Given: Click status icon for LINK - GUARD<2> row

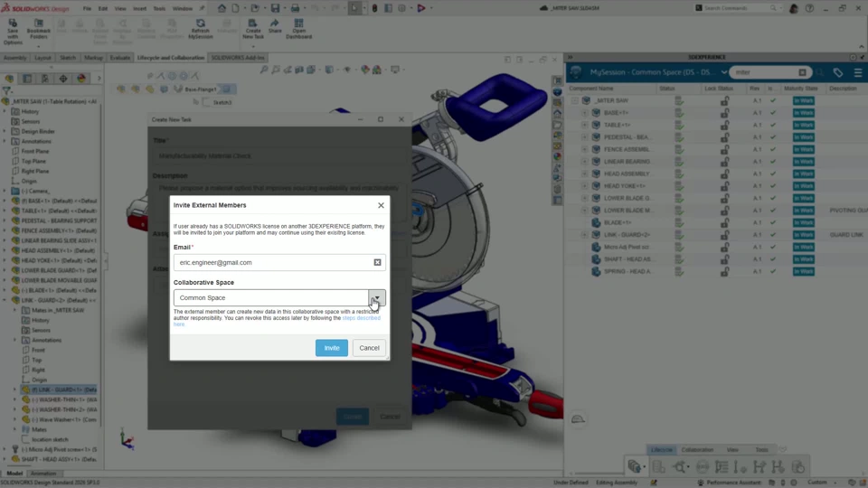Looking at the screenshot, I should pos(679,235).
